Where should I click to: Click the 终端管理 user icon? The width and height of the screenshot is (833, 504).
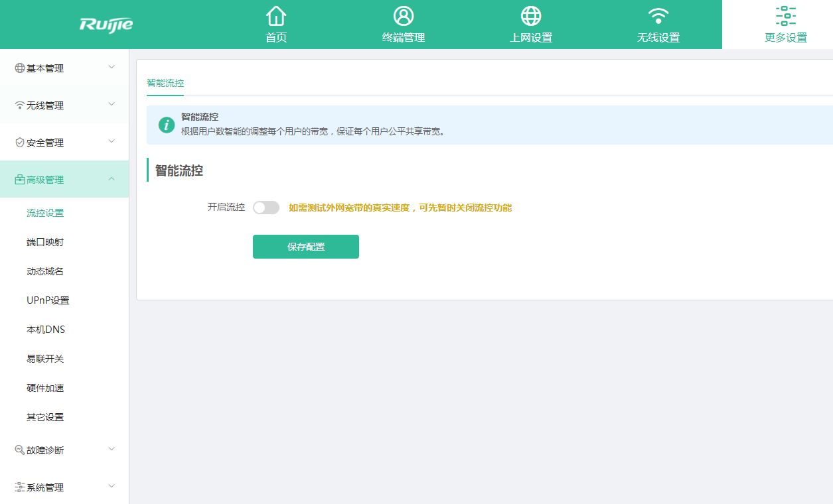pos(404,15)
